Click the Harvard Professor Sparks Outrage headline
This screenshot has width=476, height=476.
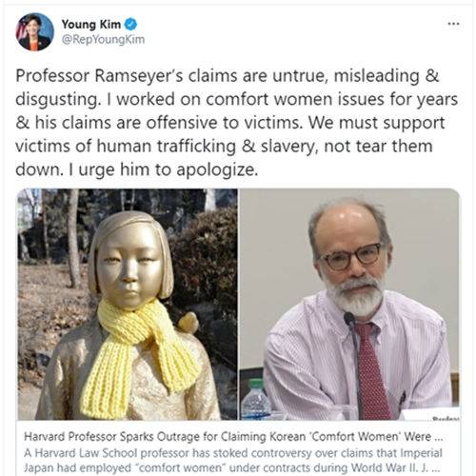(233, 437)
